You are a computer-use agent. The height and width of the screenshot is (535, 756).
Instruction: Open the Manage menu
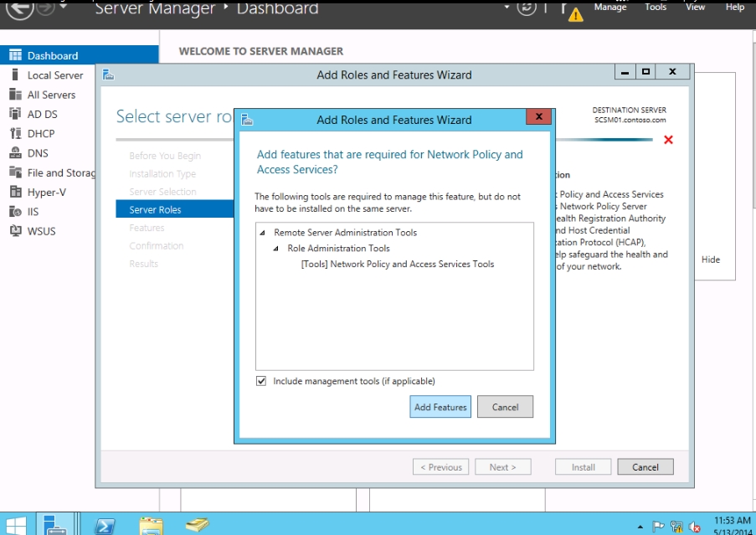point(610,8)
